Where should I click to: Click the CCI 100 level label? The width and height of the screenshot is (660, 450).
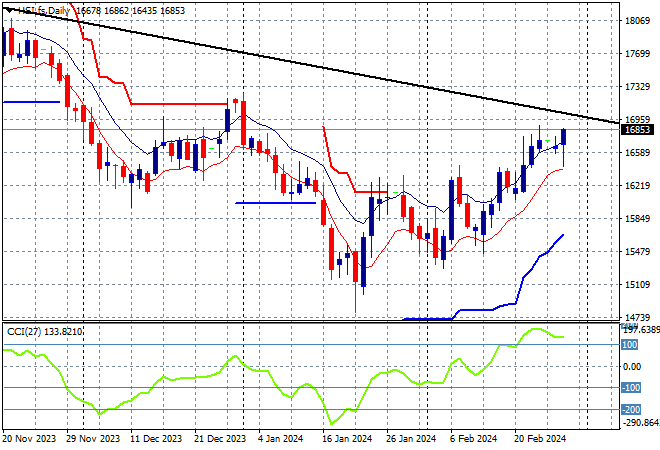coord(630,345)
